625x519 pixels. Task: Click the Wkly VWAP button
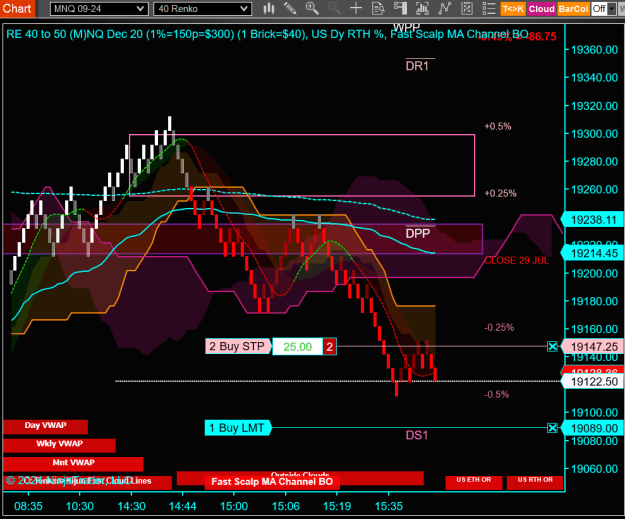tap(59, 445)
